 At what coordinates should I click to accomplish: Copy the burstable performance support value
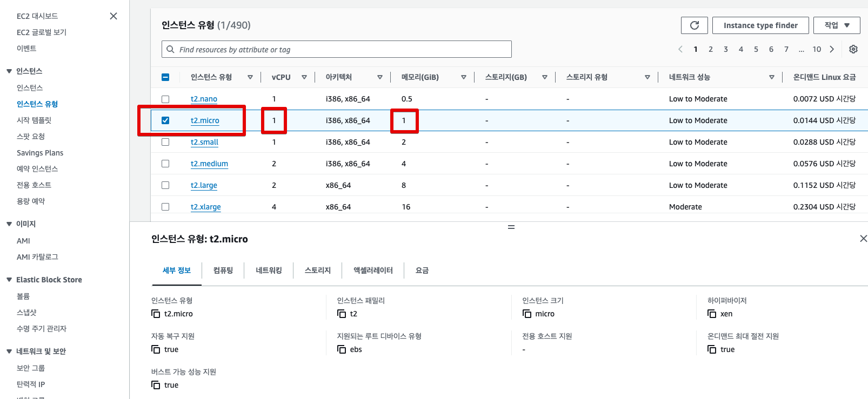click(156, 385)
